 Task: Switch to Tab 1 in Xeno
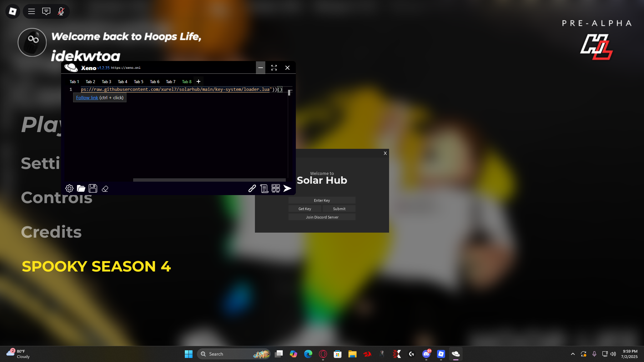74,82
